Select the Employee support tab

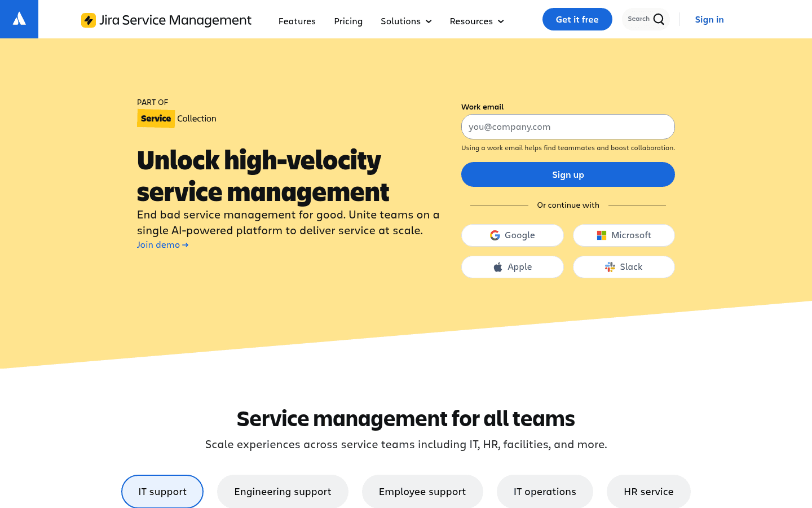click(x=422, y=492)
